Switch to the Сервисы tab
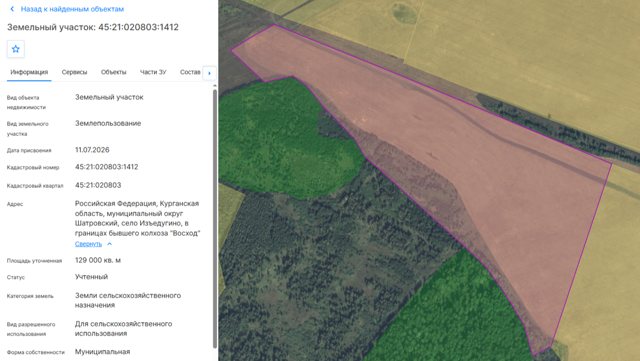This screenshot has width=640, height=361. coord(74,72)
